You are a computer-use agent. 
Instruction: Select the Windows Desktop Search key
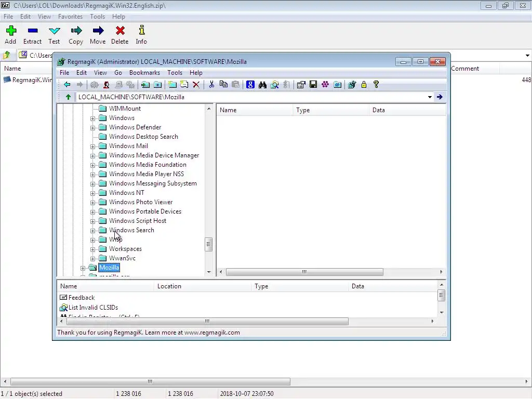click(x=143, y=137)
